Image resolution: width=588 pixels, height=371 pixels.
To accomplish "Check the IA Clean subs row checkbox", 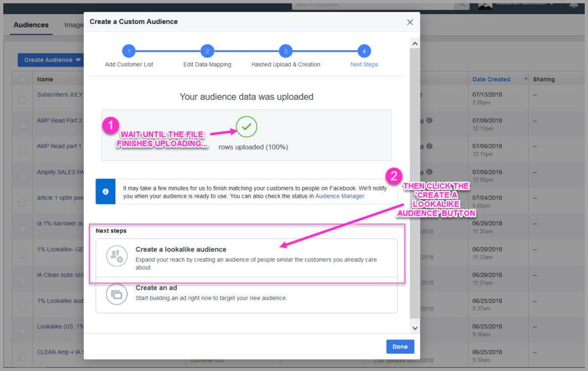I will coord(23,280).
